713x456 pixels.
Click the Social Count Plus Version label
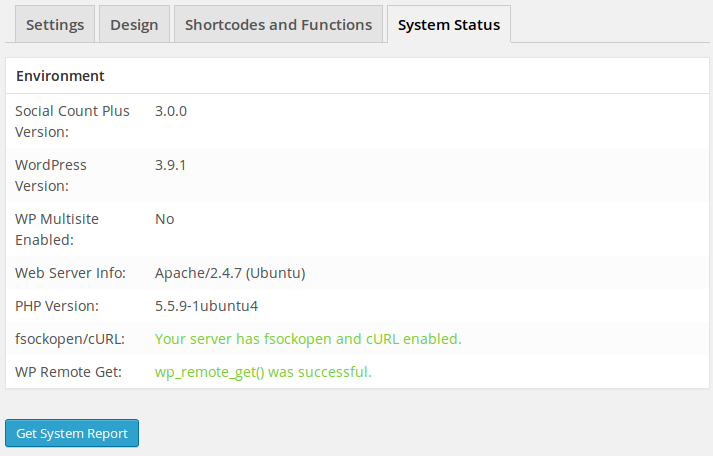click(x=72, y=121)
